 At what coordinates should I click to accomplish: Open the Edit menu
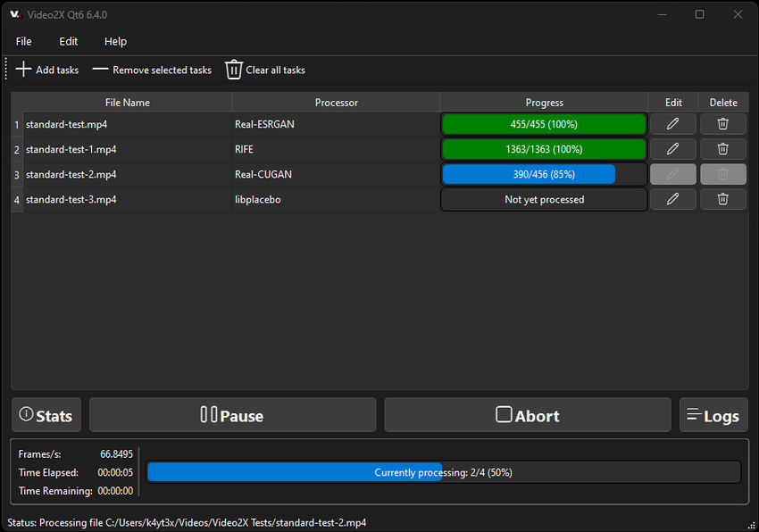coord(68,42)
